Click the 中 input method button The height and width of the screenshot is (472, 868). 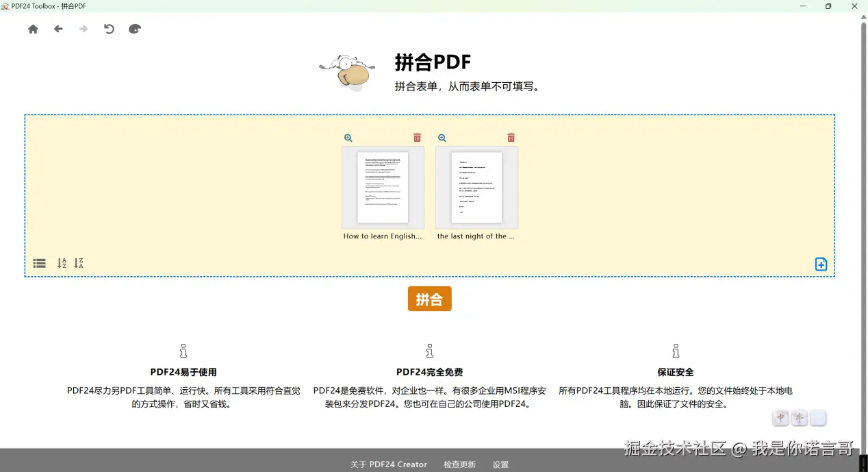[x=780, y=418]
